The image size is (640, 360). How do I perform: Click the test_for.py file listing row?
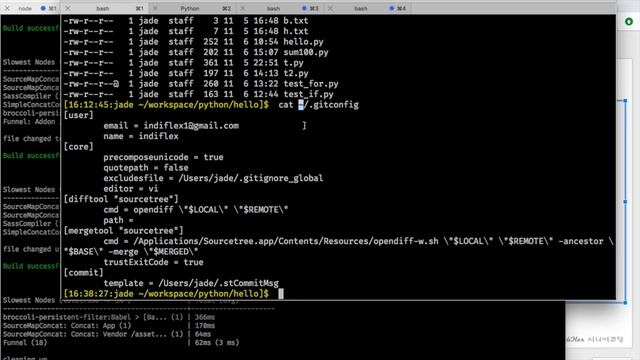click(x=201, y=84)
